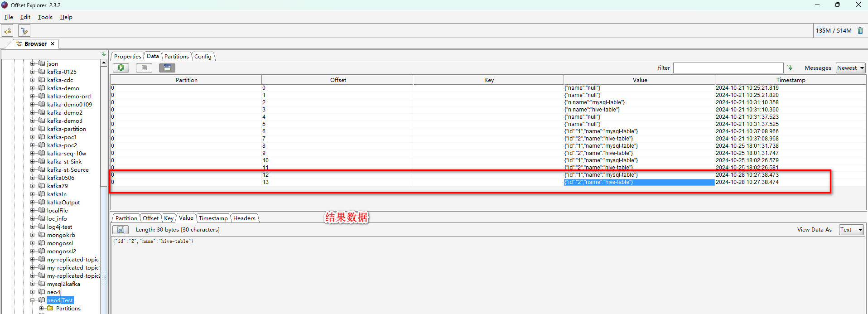
Task: Open the Key detail tab
Action: pos(169,218)
